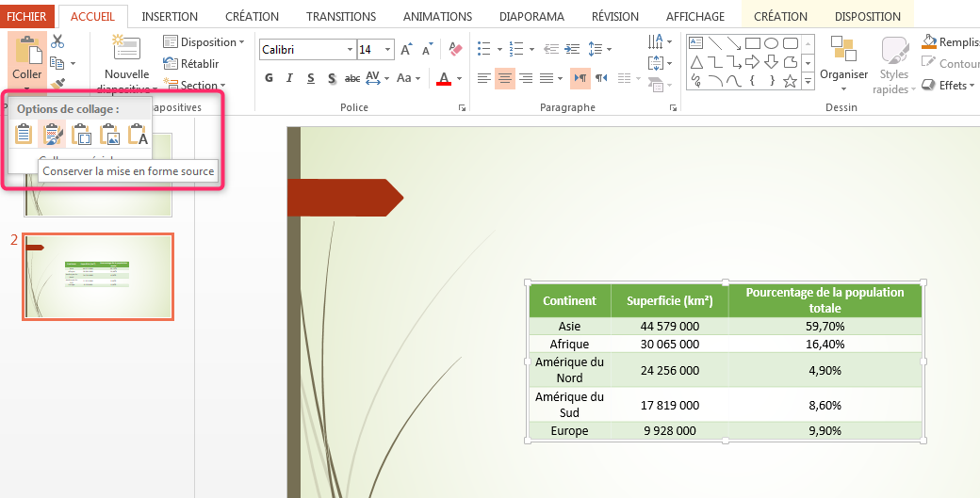
Task: Click the Copy icon in clipboard group
Action: tap(57, 63)
